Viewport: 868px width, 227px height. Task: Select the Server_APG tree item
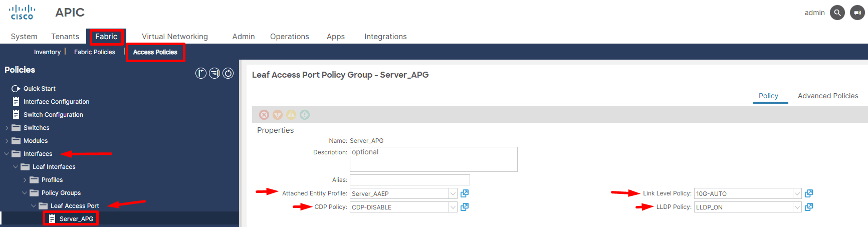(77, 219)
